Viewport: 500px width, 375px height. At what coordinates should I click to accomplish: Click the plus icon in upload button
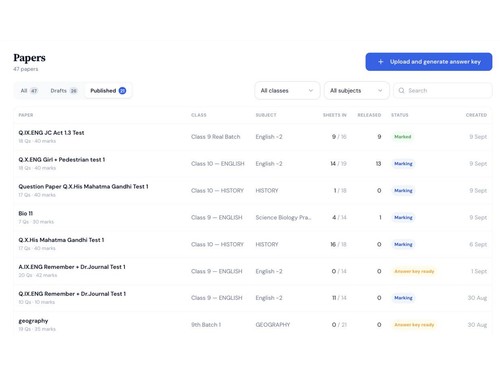380,62
